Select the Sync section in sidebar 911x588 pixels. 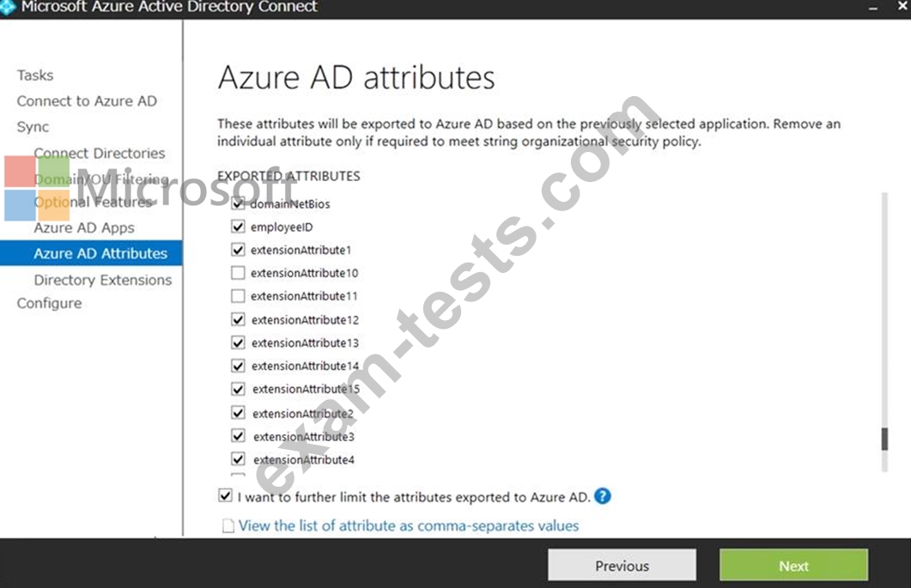(33, 127)
